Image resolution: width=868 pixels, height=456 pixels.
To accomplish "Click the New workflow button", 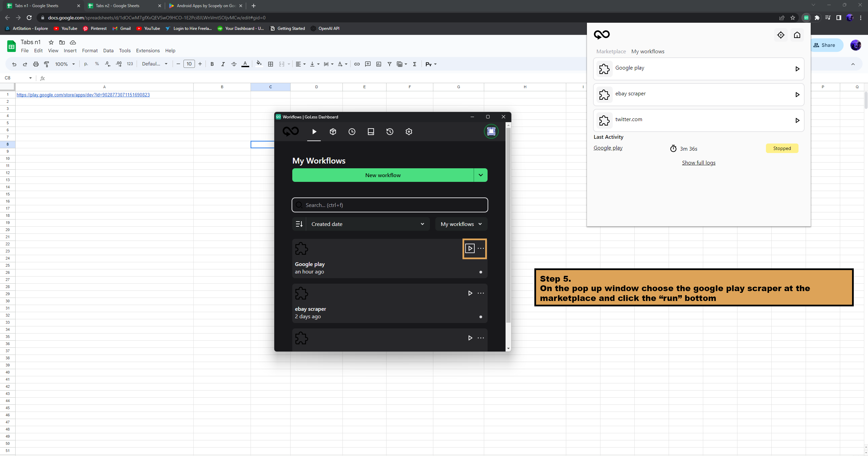I will 383,175.
